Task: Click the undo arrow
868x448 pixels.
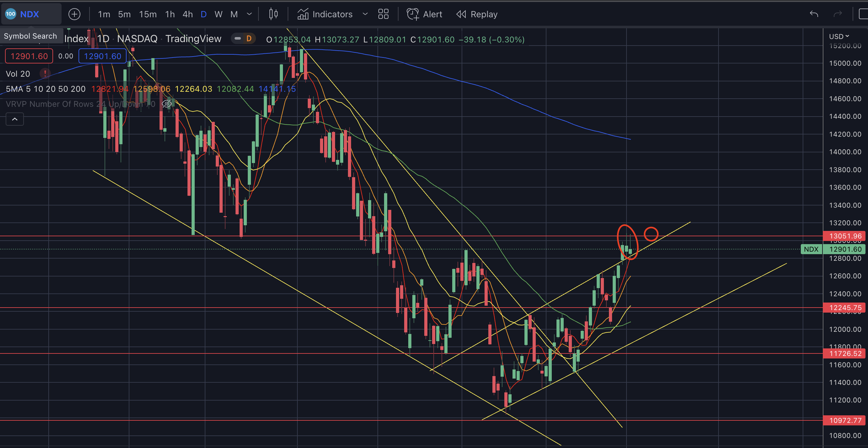Action: [x=814, y=14]
